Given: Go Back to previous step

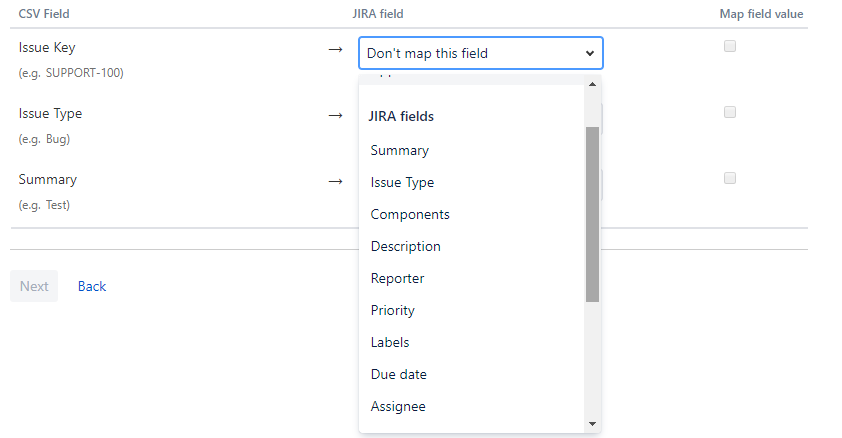Looking at the screenshot, I should [92, 286].
